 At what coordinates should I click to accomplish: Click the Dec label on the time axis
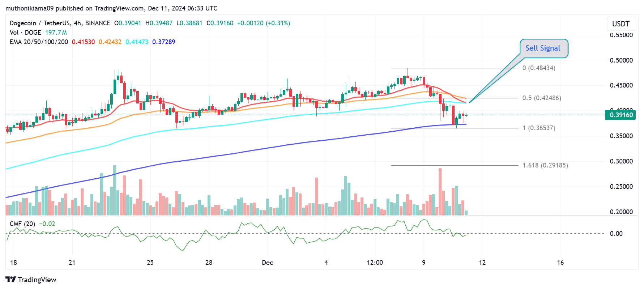tap(267, 263)
